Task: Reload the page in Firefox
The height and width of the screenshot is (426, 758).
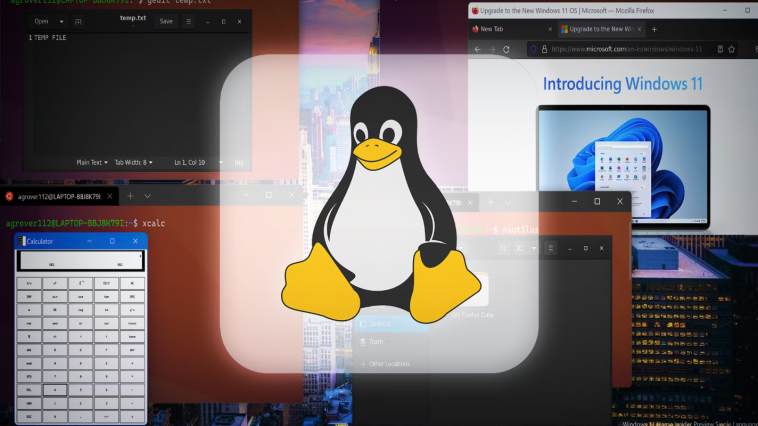Action: point(506,49)
